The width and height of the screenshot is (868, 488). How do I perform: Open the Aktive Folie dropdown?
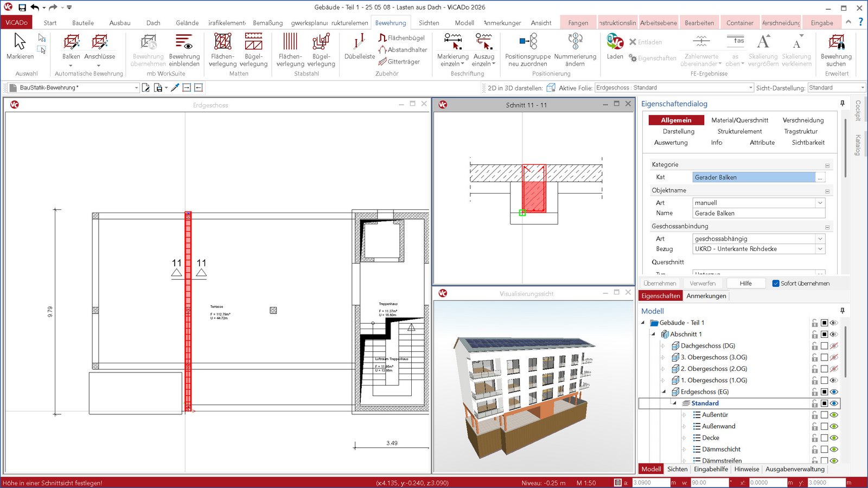click(751, 88)
